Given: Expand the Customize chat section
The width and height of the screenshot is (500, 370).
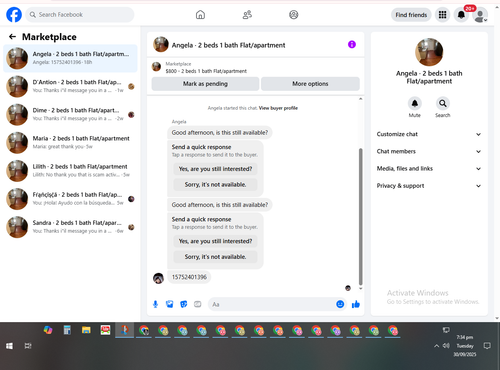Looking at the screenshot, I should click(x=429, y=134).
